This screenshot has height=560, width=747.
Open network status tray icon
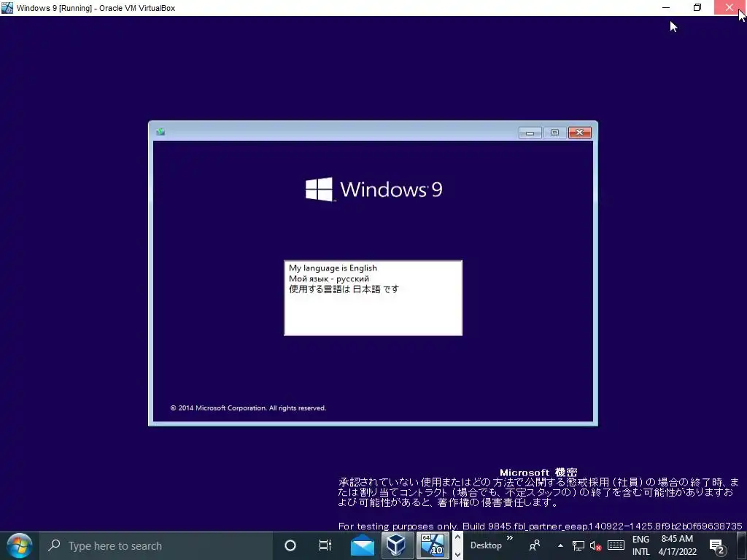point(578,545)
